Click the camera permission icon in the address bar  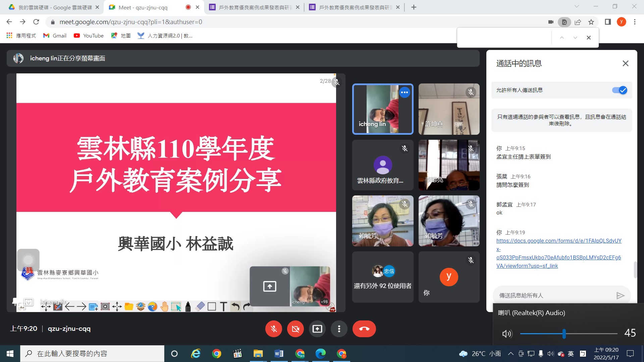(551, 22)
